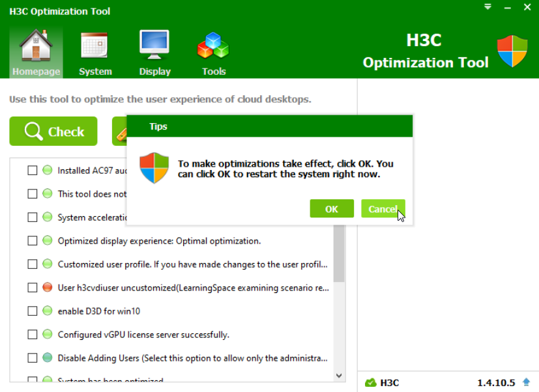This screenshot has width=539, height=392.
Task: Tick the User h3cvdiuser uncustomized checkbox
Action: (33, 288)
